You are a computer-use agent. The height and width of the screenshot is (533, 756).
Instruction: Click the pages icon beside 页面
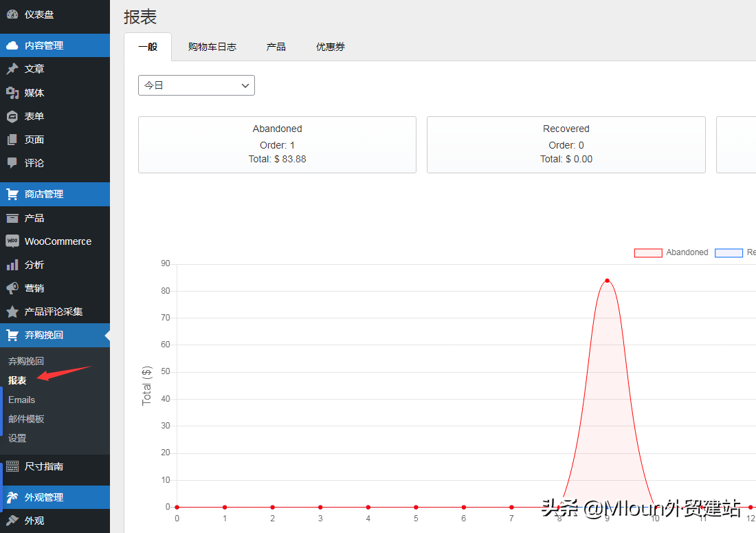[x=12, y=140]
